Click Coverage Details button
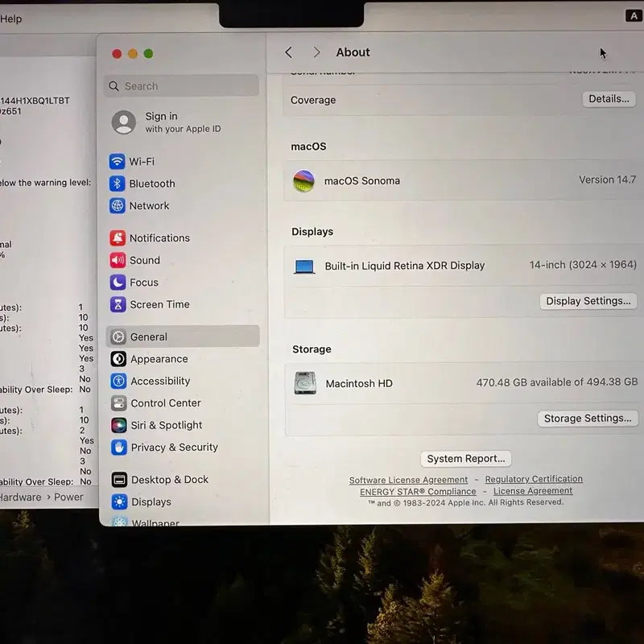 pos(609,99)
